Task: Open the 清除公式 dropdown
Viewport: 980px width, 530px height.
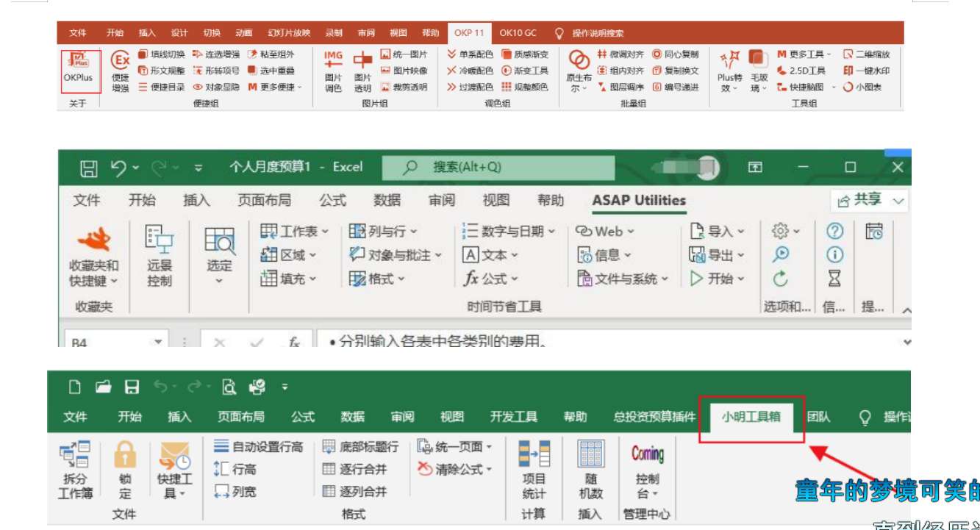Action: click(x=455, y=469)
